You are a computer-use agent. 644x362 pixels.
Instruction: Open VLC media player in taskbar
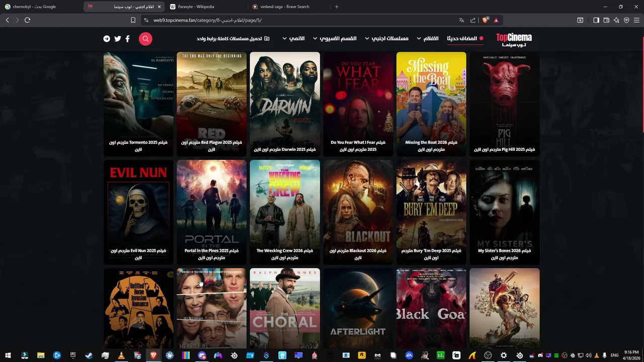pos(121,355)
